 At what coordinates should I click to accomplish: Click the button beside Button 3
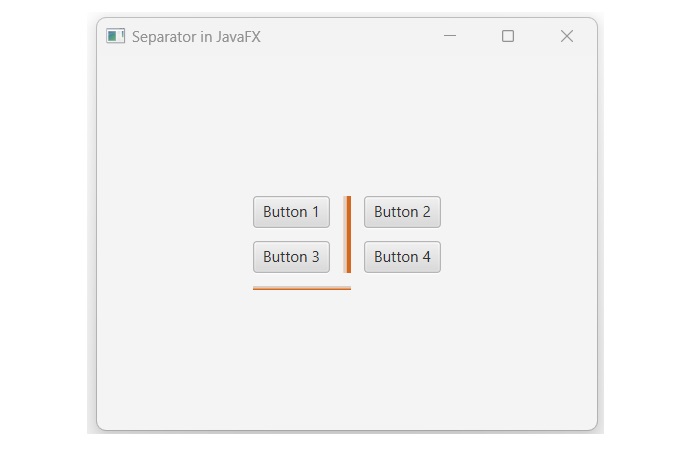402,257
